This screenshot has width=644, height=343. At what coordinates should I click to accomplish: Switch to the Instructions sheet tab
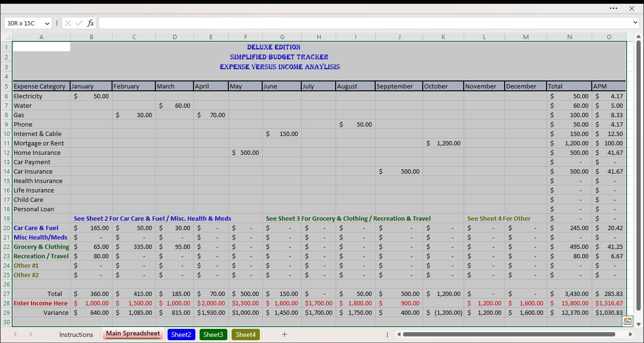[x=76, y=335]
